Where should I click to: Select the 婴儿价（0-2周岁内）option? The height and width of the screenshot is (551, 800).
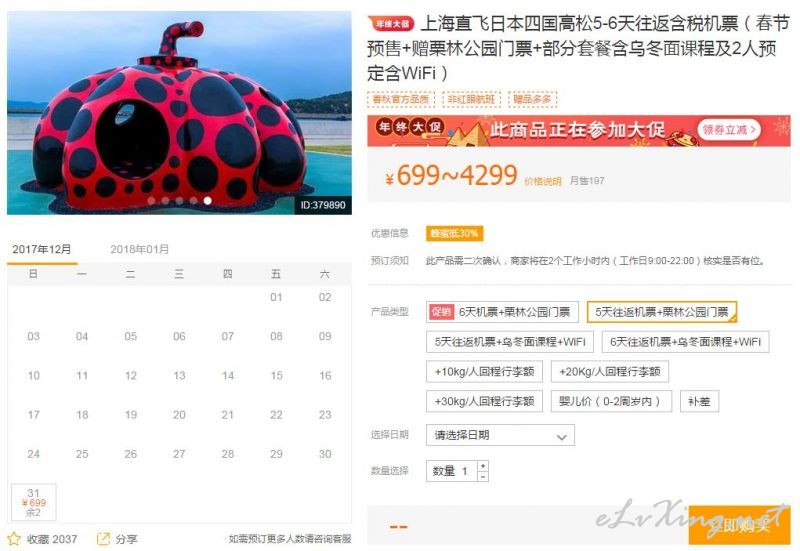coord(611,401)
